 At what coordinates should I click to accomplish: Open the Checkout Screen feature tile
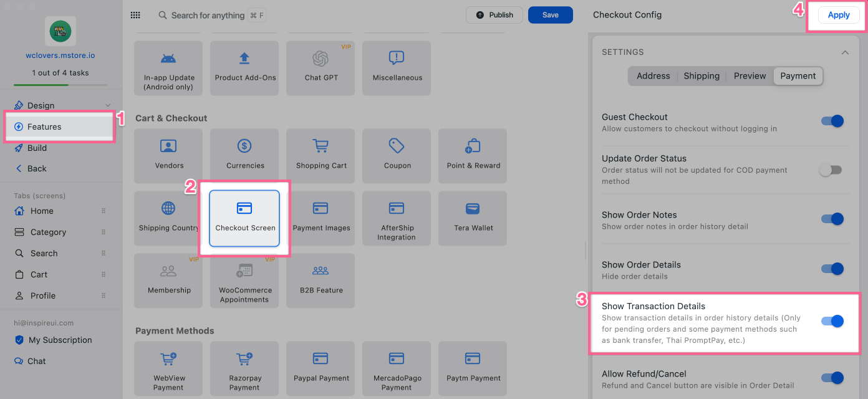pyautogui.click(x=244, y=218)
